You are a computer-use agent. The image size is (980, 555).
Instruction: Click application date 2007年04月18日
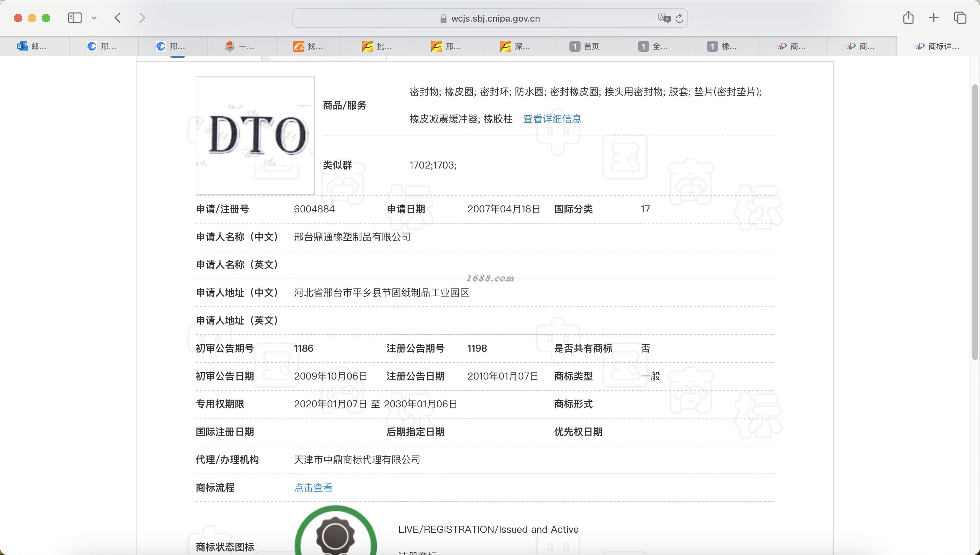pos(504,209)
